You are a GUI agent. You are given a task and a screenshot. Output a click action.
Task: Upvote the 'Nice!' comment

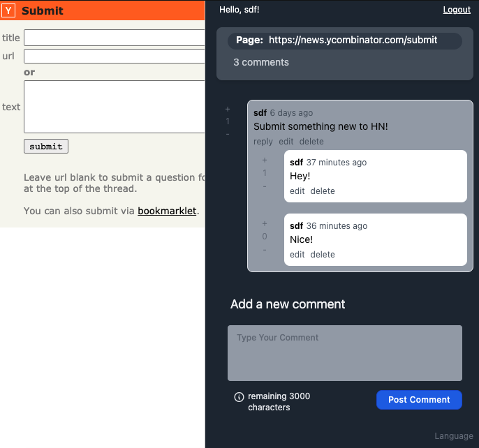click(265, 223)
